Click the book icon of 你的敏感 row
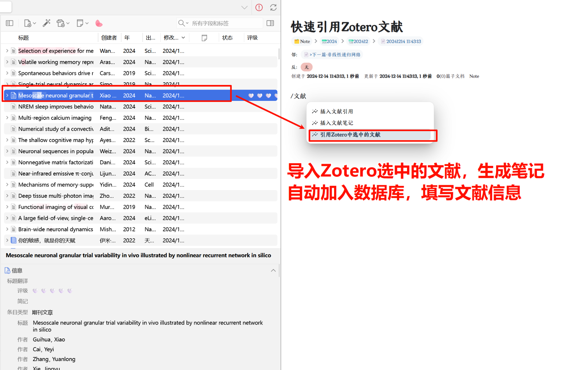 [14, 240]
